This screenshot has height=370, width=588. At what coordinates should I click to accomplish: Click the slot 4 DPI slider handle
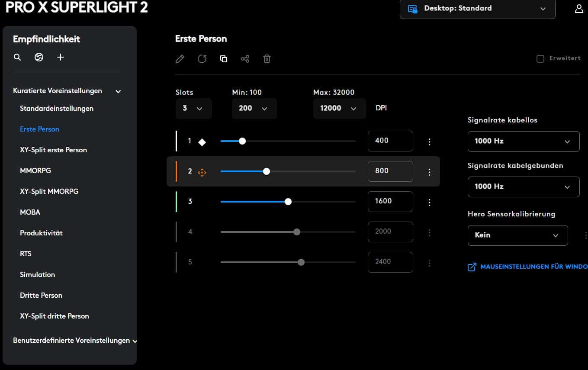(297, 232)
